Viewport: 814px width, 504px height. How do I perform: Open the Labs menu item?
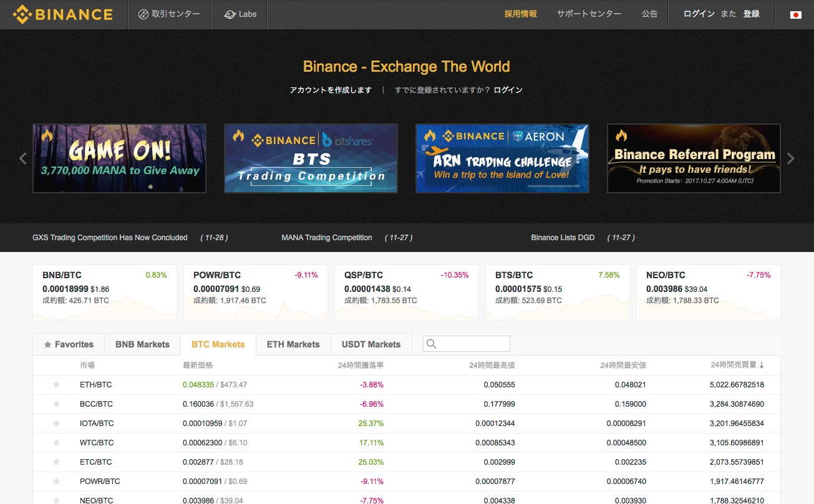tap(240, 14)
